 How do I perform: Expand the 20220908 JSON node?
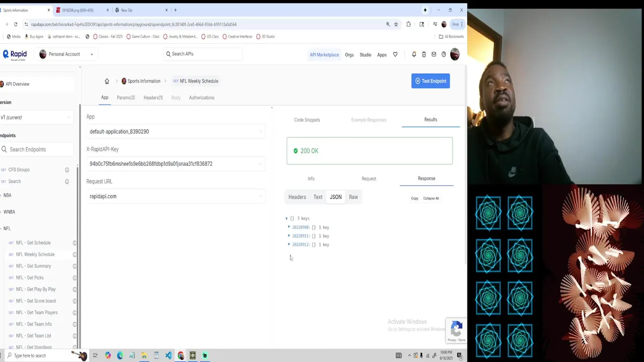(x=289, y=227)
